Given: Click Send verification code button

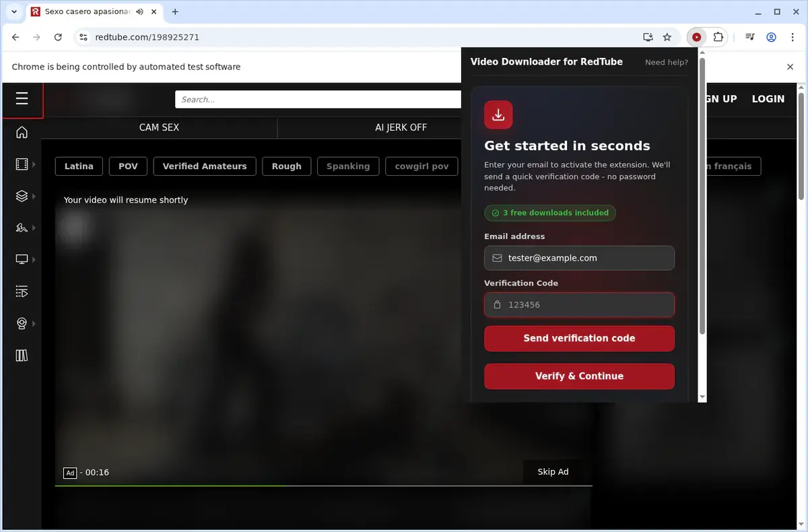Looking at the screenshot, I should point(579,338).
